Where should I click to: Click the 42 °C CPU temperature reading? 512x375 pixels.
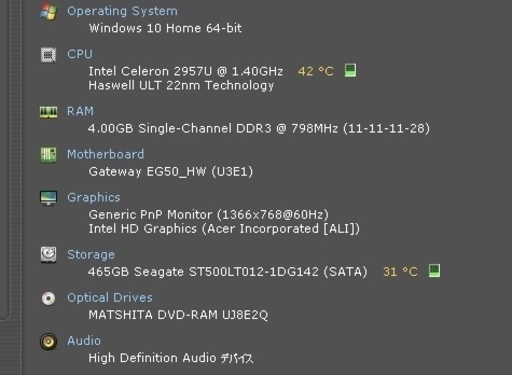[x=316, y=71]
